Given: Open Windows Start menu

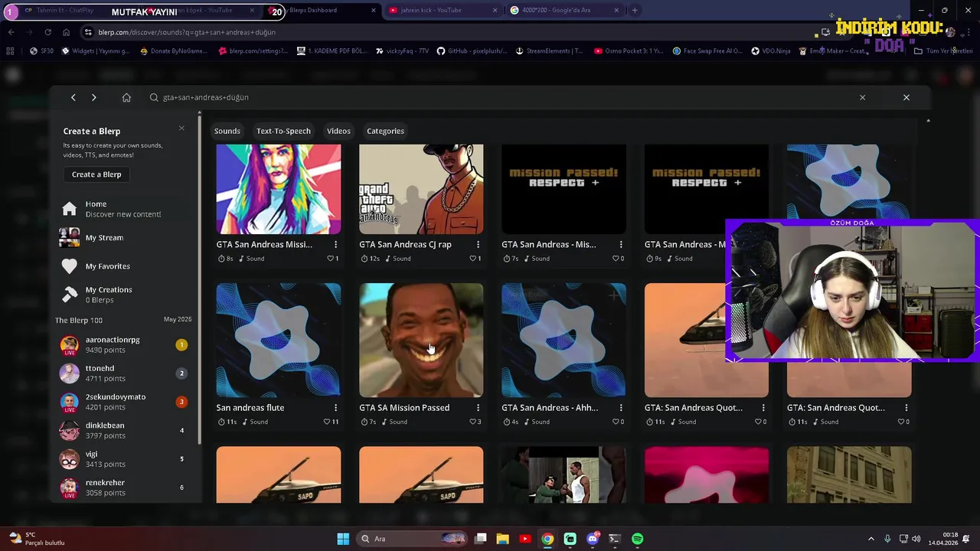Looking at the screenshot, I should [x=343, y=539].
